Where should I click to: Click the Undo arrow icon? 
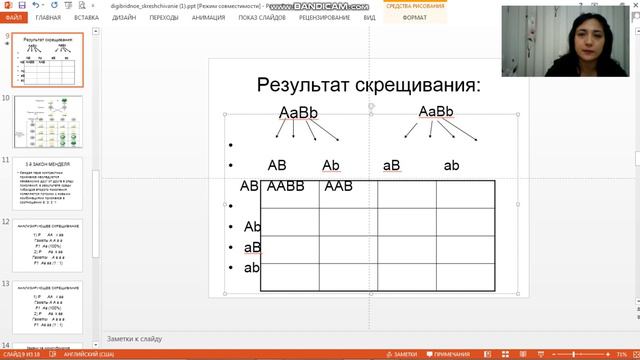click(36, 5)
